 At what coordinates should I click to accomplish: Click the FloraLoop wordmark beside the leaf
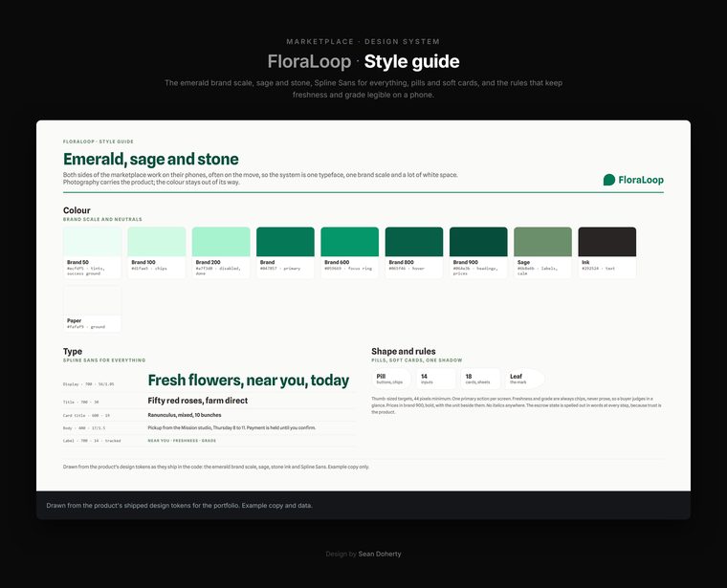641,180
